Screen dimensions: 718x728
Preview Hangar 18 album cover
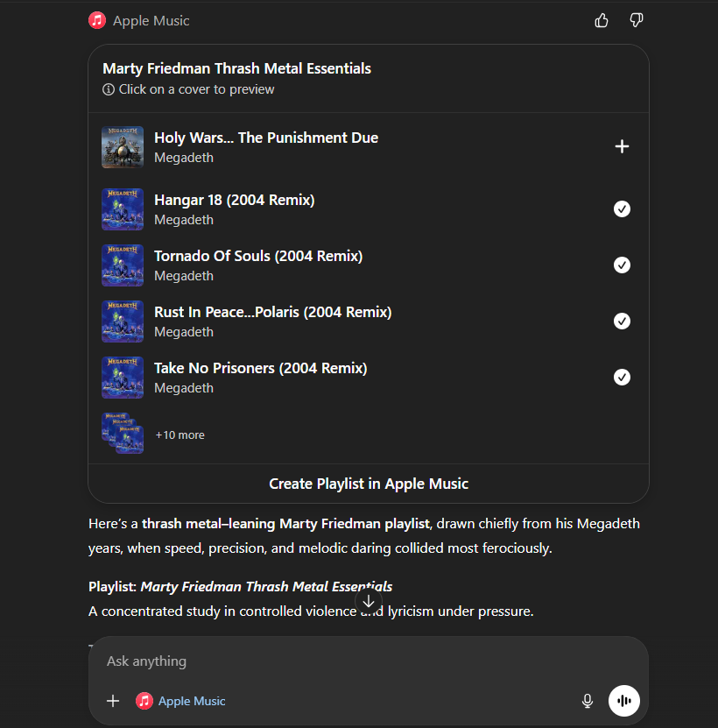click(123, 209)
